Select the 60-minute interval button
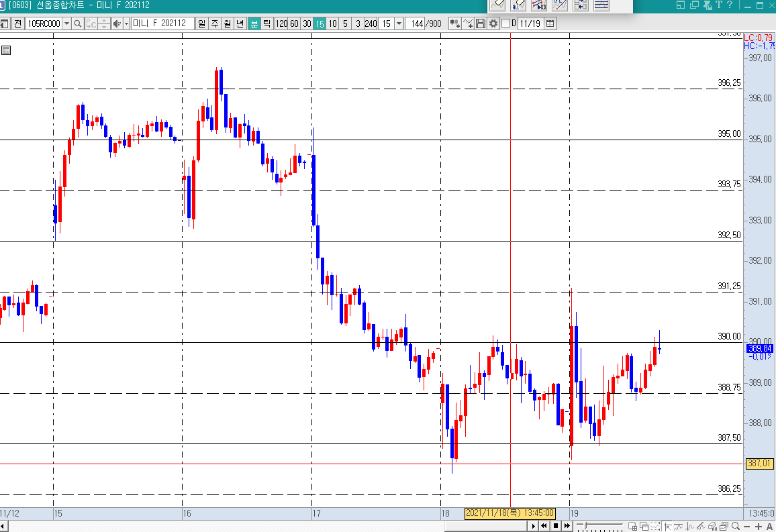This screenshot has width=776, height=532. pos(294,23)
